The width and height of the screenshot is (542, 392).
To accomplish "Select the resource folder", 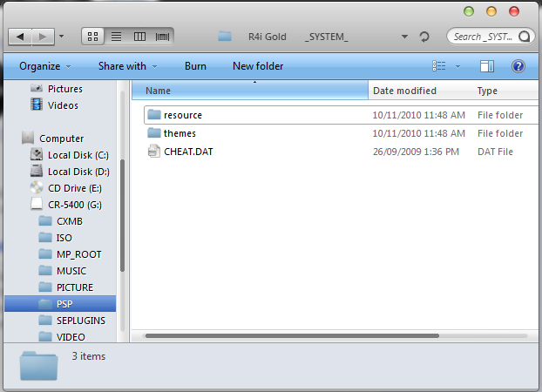I will tap(182, 115).
